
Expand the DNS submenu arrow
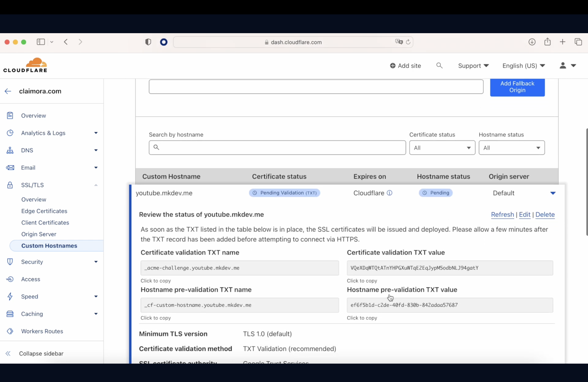(96, 150)
